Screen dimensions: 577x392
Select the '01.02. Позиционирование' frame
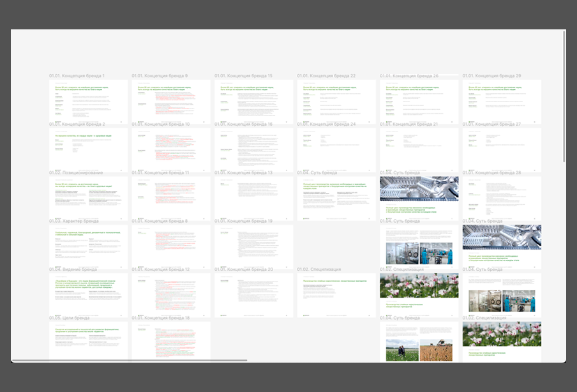88,198
